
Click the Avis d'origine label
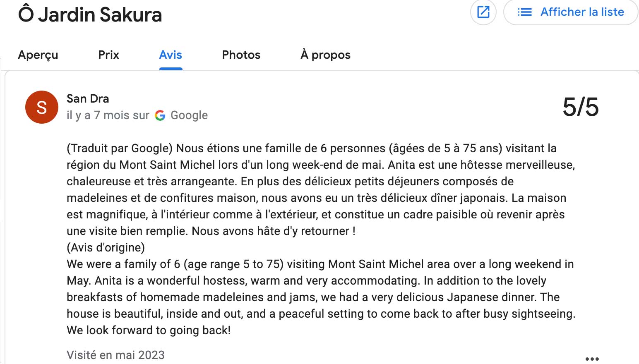tap(106, 248)
